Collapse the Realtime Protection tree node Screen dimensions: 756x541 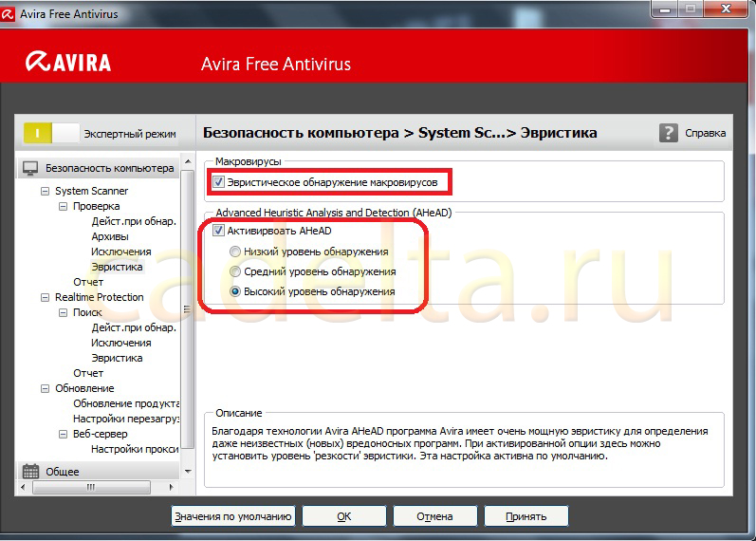[45, 297]
